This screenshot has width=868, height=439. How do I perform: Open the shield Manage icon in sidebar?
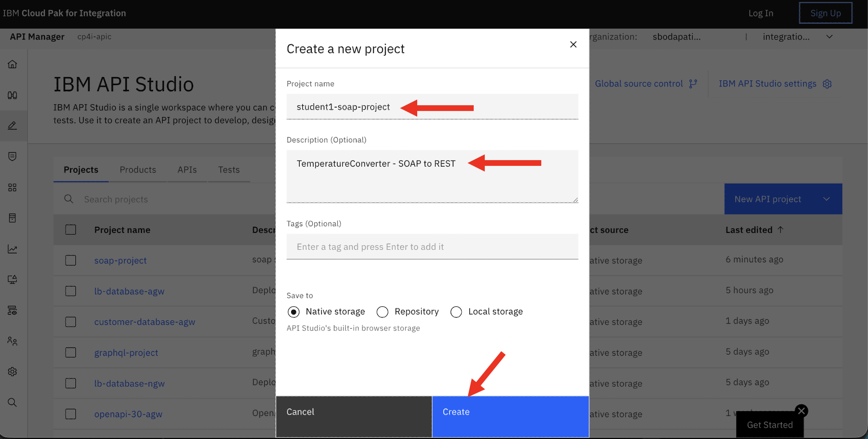12,156
